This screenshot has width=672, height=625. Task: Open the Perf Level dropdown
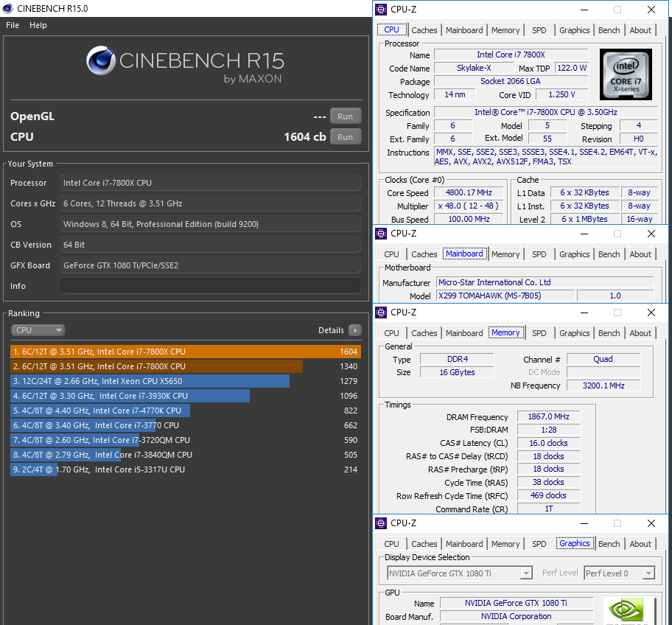tap(619, 573)
